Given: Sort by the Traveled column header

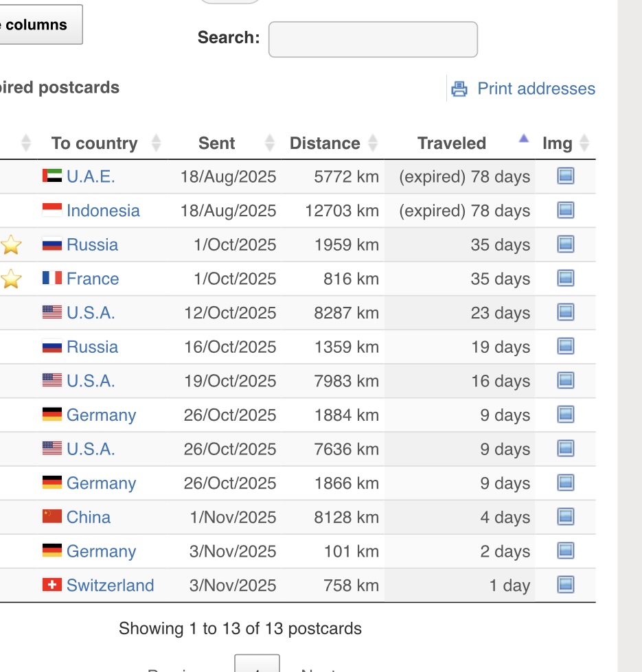Looking at the screenshot, I should 452,143.
